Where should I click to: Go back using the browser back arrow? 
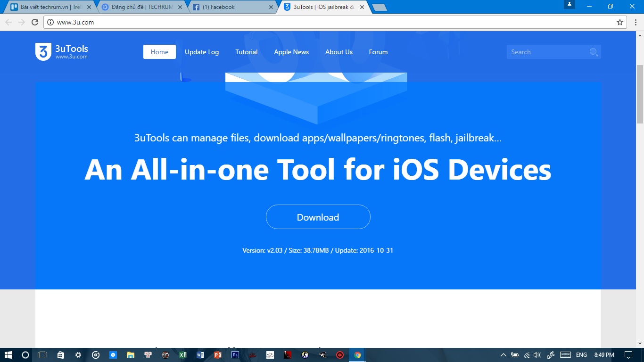click(x=8, y=22)
